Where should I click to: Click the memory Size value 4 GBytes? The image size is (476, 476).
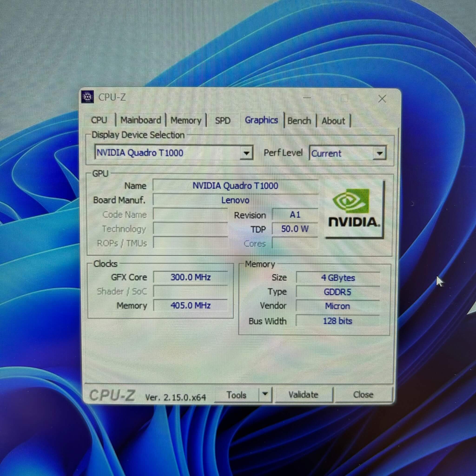coord(338,278)
